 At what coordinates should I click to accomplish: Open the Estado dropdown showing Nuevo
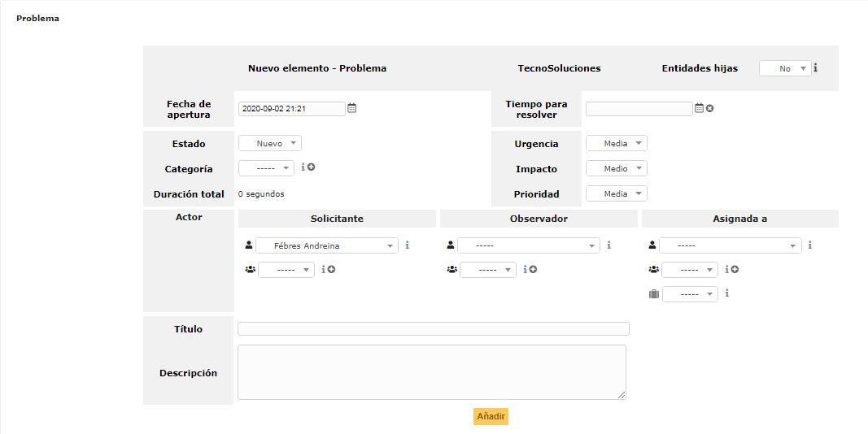[270, 144]
